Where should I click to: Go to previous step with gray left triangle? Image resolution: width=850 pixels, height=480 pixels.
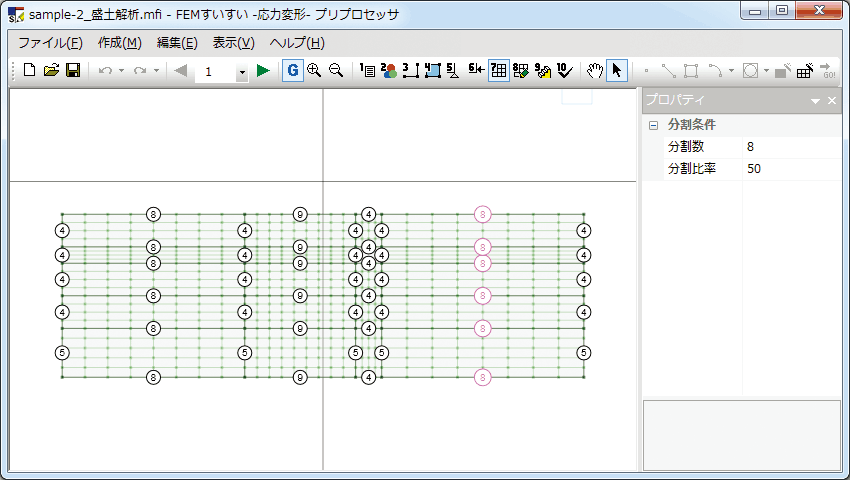tap(180, 71)
